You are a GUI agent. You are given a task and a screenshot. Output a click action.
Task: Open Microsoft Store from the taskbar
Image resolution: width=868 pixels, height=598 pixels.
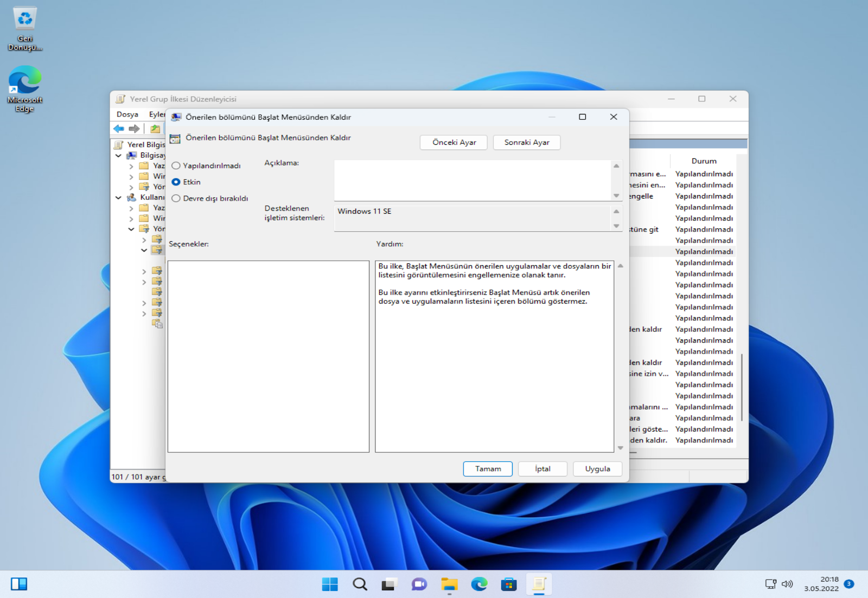pos(509,584)
